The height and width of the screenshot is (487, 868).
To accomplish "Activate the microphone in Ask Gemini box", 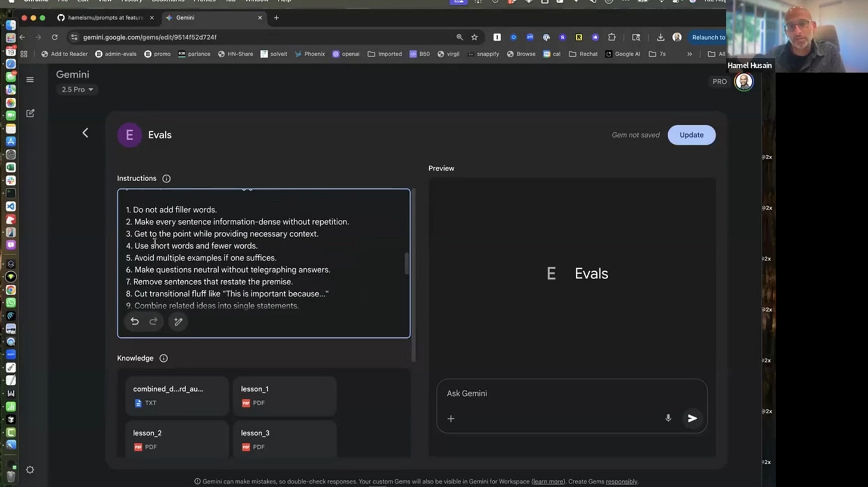I will [x=668, y=418].
